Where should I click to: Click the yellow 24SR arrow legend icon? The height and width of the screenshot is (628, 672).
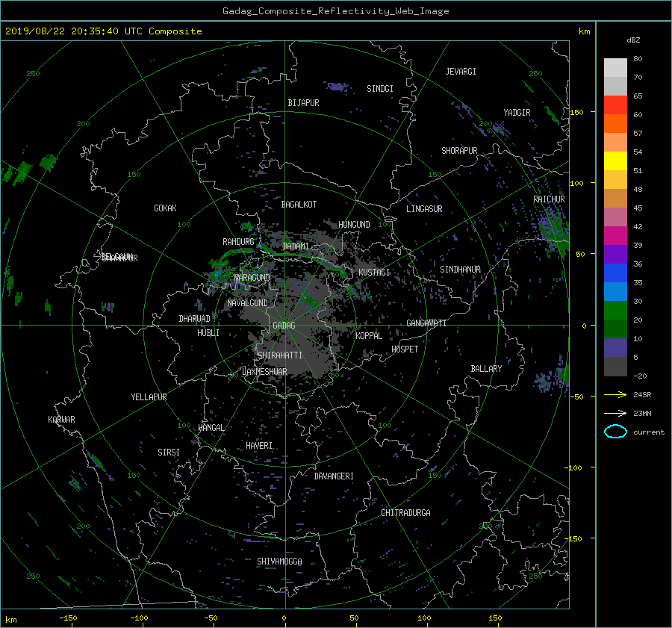click(615, 394)
